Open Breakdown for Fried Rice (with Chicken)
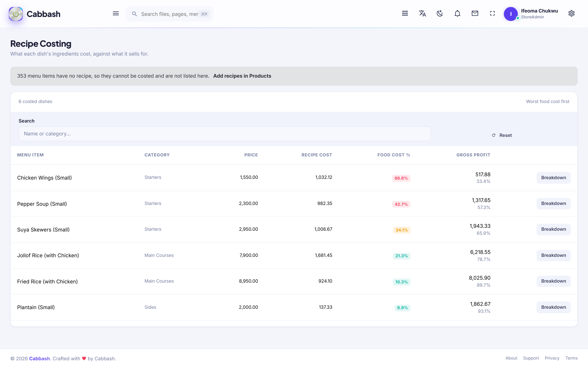Viewport: 588px width, 368px height. (553, 281)
